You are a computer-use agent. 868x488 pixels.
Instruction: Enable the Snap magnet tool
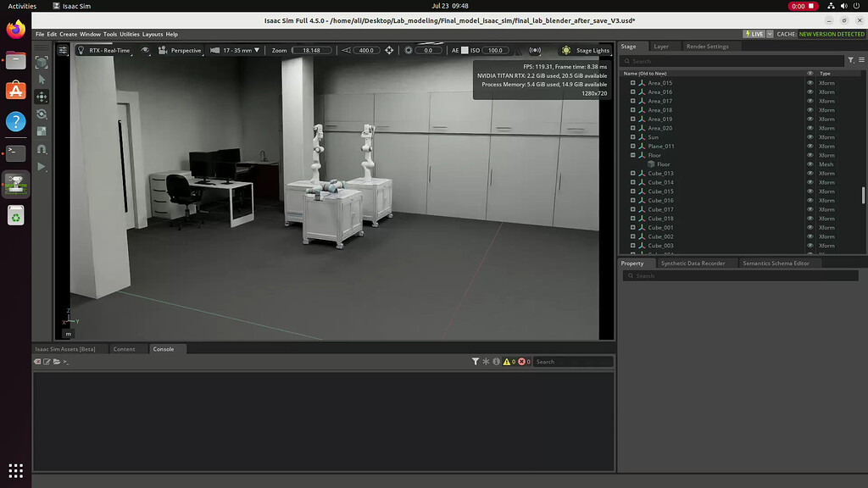click(x=41, y=149)
